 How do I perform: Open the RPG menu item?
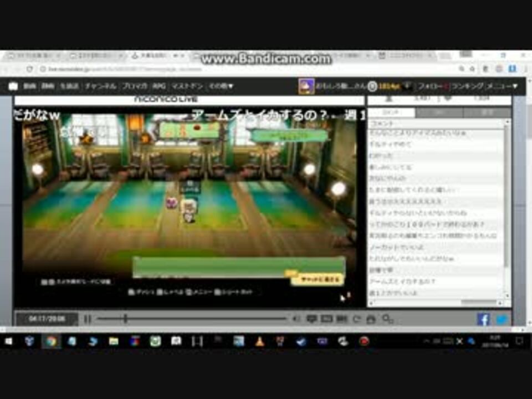tap(159, 86)
